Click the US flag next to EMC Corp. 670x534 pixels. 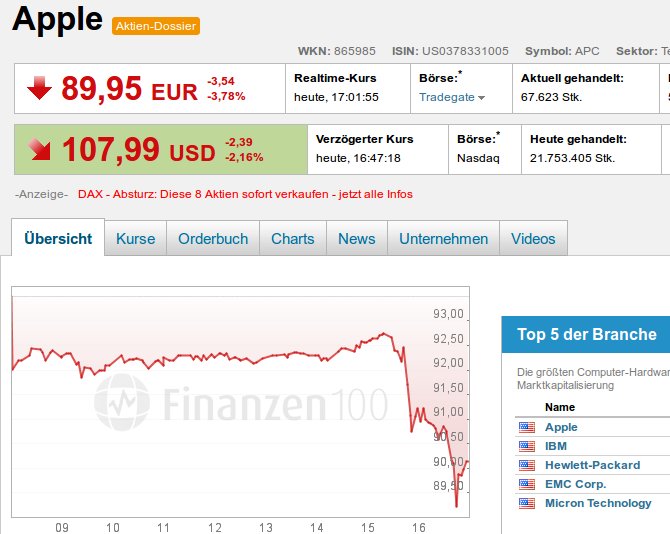[x=527, y=484]
